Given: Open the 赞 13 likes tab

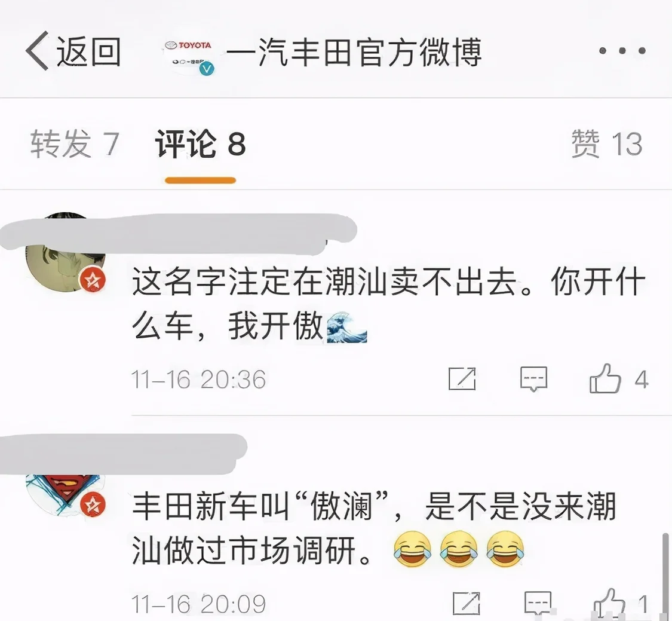Looking at the screenshot, I should tap(607, 143).
